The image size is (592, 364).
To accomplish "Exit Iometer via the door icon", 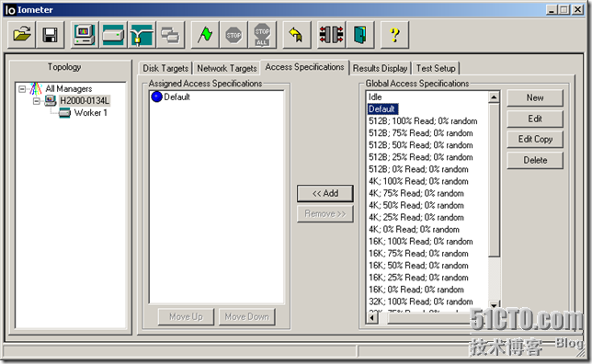I will (359, 35).
